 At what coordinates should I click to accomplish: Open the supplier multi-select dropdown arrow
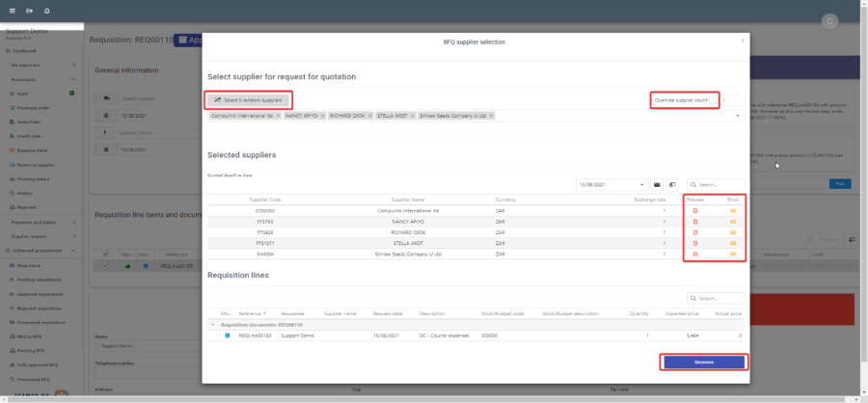739,116
